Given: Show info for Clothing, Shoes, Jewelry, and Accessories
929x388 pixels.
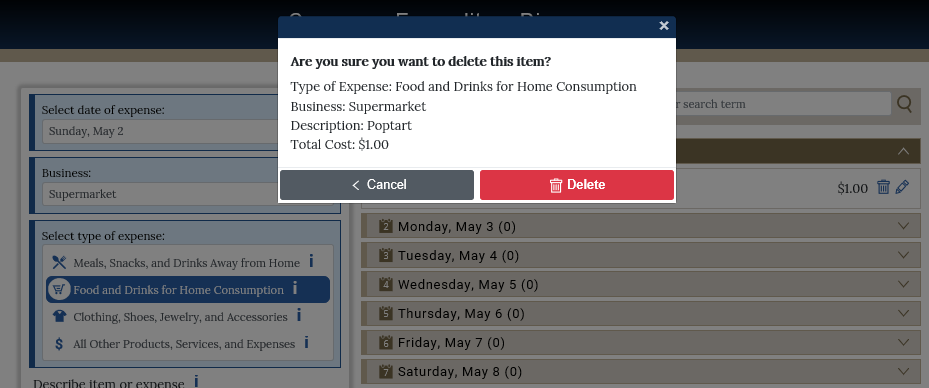Looking at the screenshot, I should pos(299,315).
